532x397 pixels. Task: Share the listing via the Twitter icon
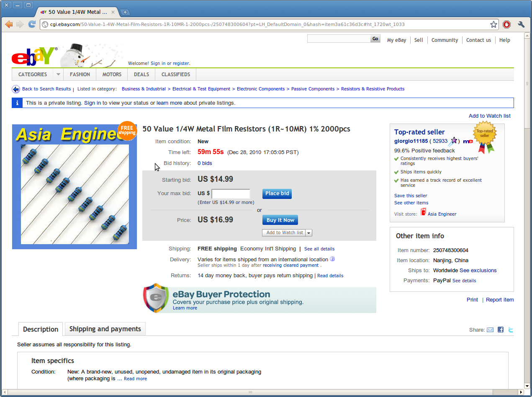[x=510, y=330]
